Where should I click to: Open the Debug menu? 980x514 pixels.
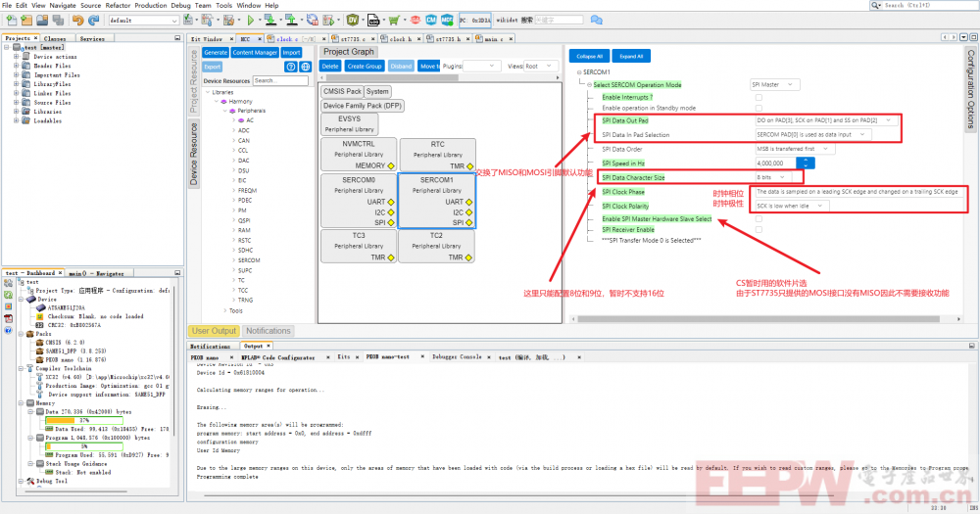[x=180, y=5]
